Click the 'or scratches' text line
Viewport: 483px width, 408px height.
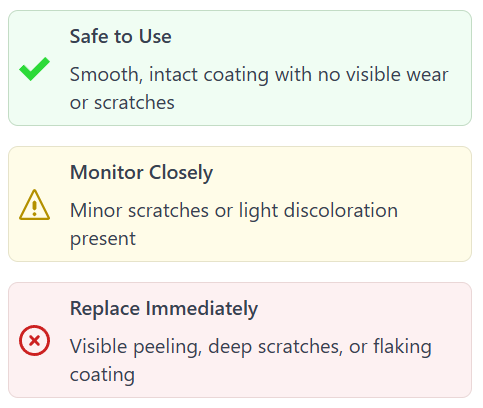pyautogui.click(x=122, y=103)
